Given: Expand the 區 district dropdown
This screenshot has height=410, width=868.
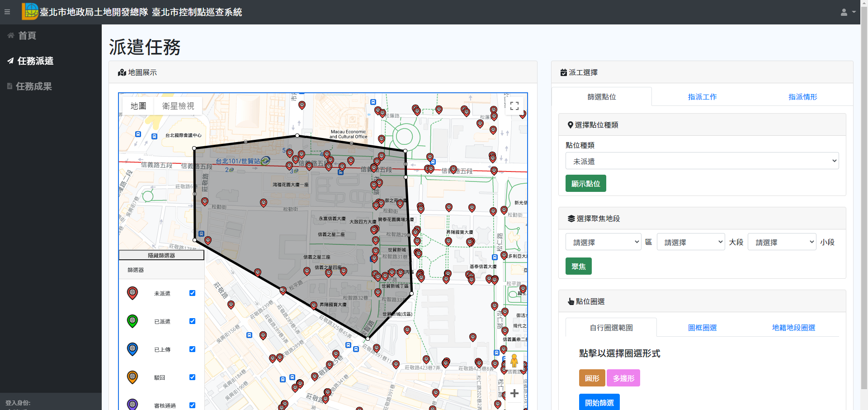Looking at the screenshot, I should (603, 242).
